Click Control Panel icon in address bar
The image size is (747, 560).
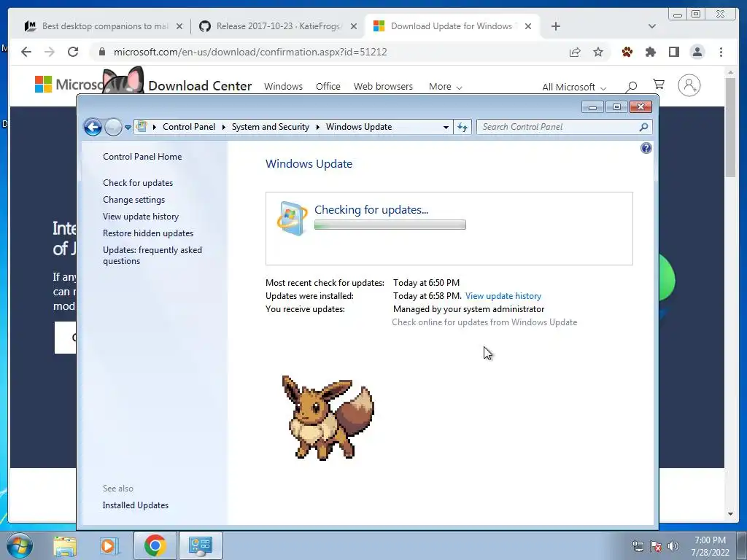tap(142, 126)
